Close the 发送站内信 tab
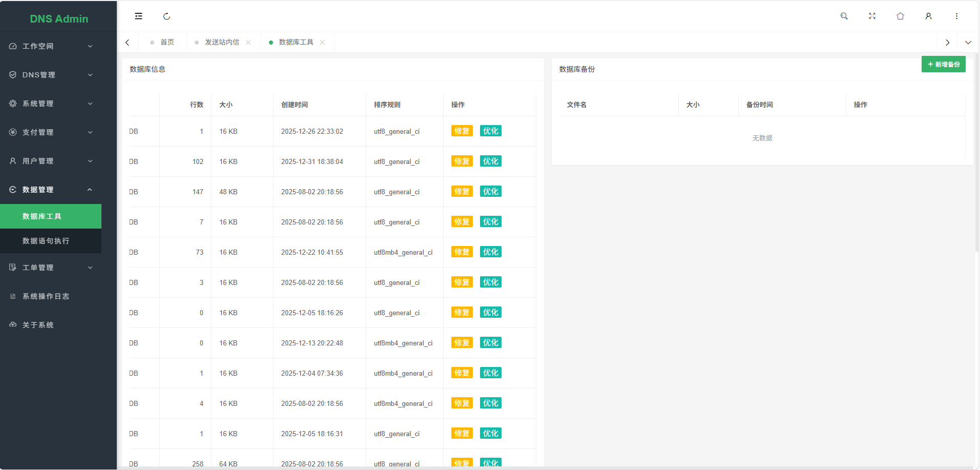 [x=248, y=43]
